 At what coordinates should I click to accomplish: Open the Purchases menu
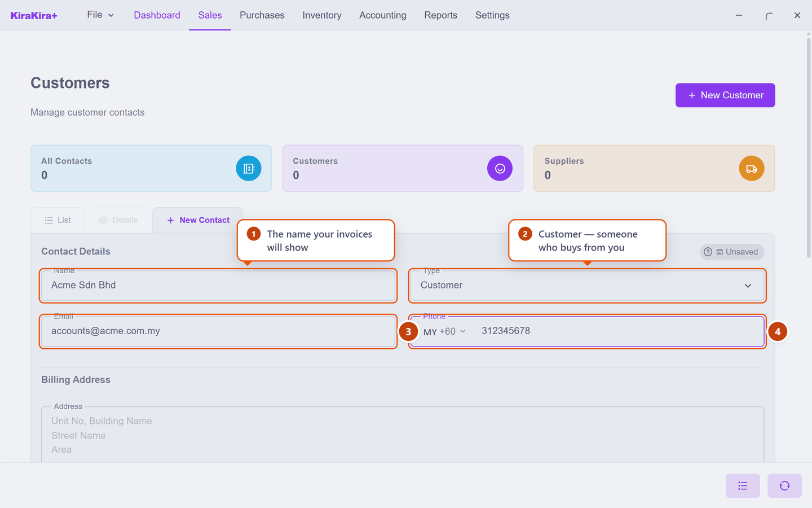click(x=262, y=15)
